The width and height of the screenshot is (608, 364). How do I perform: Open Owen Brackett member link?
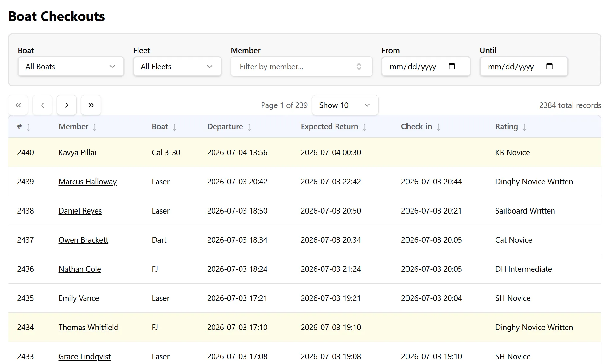pos(83,240)
